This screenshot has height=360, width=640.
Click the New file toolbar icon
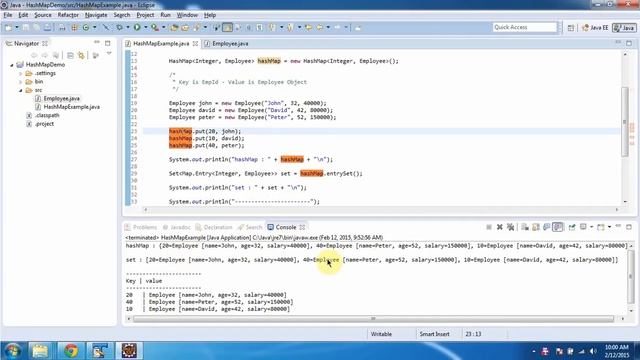8,27
